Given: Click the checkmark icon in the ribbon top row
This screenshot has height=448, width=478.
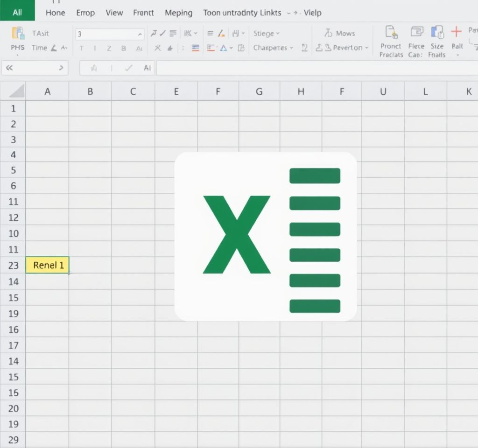Looking at the screenshot, I should 163,33.
